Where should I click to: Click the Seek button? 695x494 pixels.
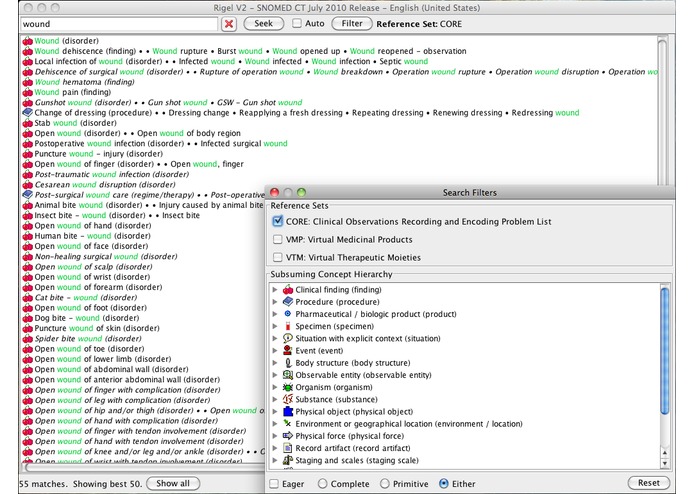click(263, 23)
